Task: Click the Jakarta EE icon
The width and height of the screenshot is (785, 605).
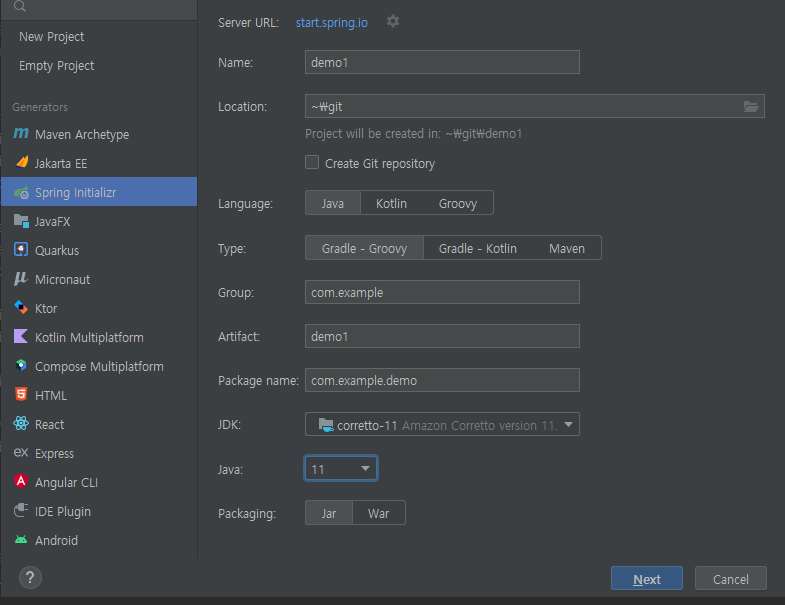Action: coord(22,162)
